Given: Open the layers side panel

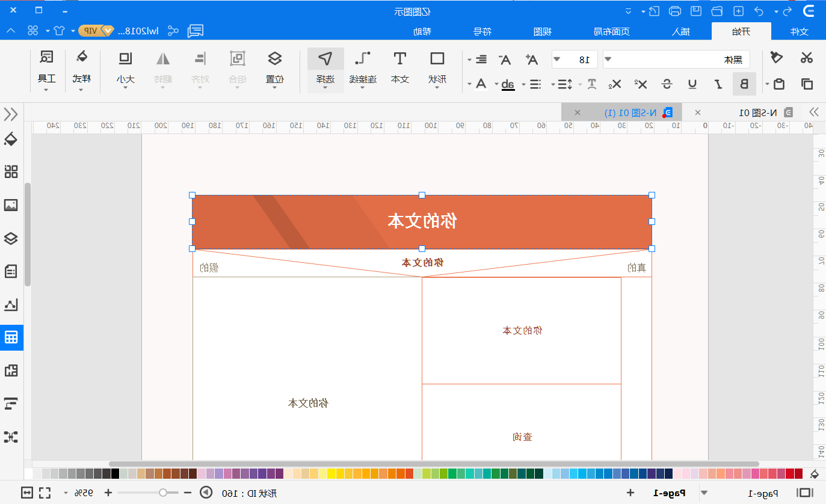Looking at the screenshot, I should pyautogui.click(x=11, y=238).
